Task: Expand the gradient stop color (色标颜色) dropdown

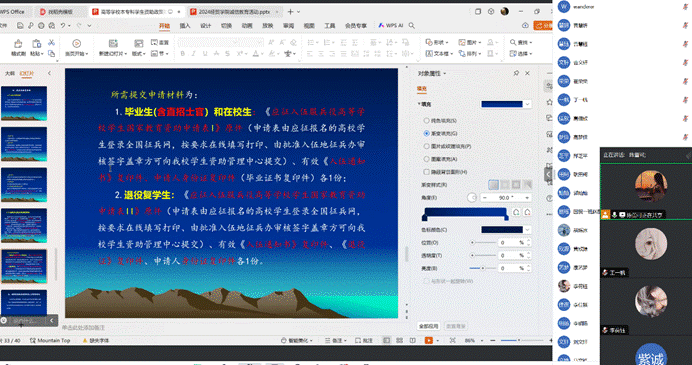Action: 506,230
